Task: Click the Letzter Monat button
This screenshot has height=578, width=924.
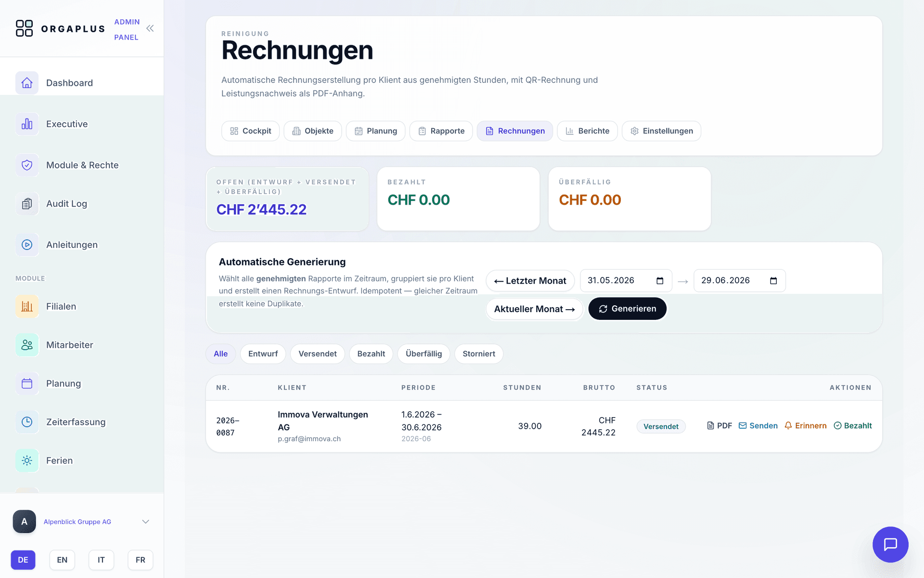Action: point(530,281)
